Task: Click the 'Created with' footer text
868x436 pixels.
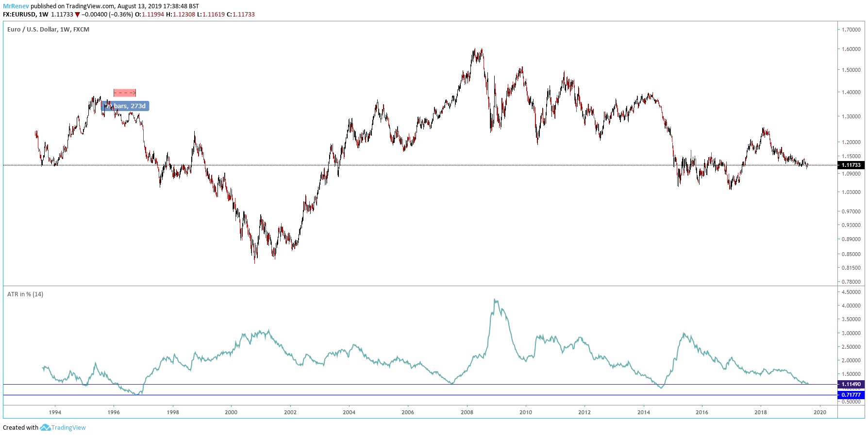Action: (x=20, y=428)
